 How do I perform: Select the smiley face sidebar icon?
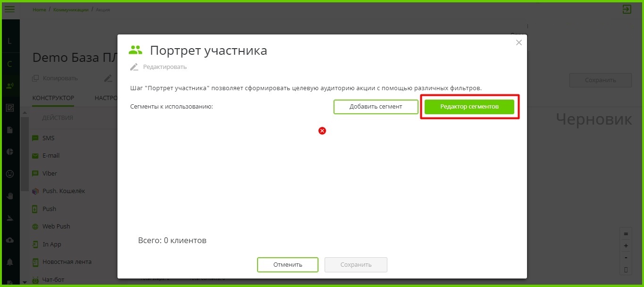9,174
